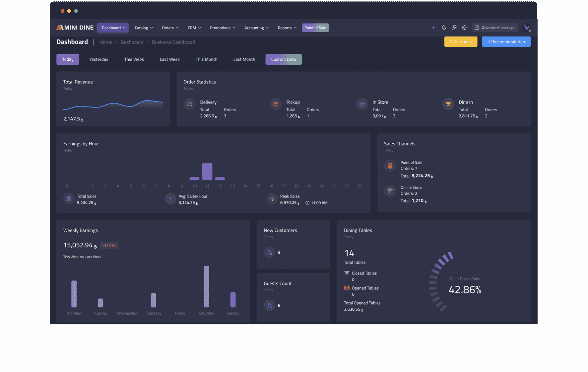588x372 pixels.
Task: Click the Point of Sale channel icon
Action: pos(390,166)
